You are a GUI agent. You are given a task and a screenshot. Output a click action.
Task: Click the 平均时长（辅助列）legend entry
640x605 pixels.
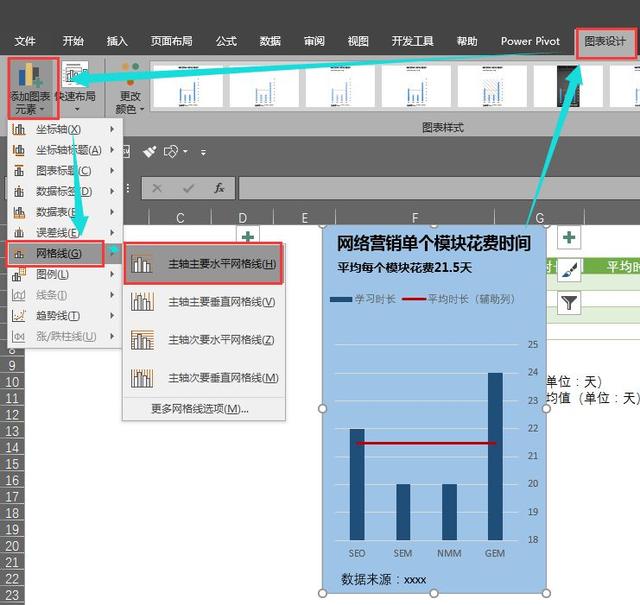coord(459,299)
